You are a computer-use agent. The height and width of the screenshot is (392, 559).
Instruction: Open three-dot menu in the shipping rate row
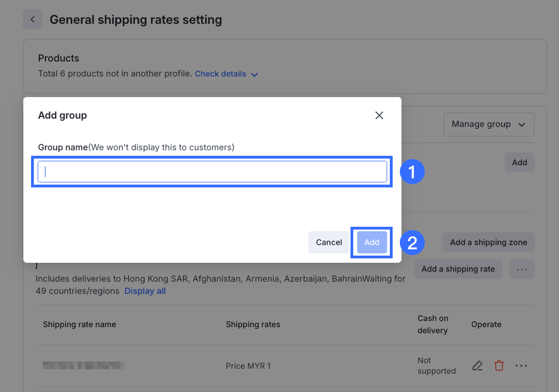521,366
